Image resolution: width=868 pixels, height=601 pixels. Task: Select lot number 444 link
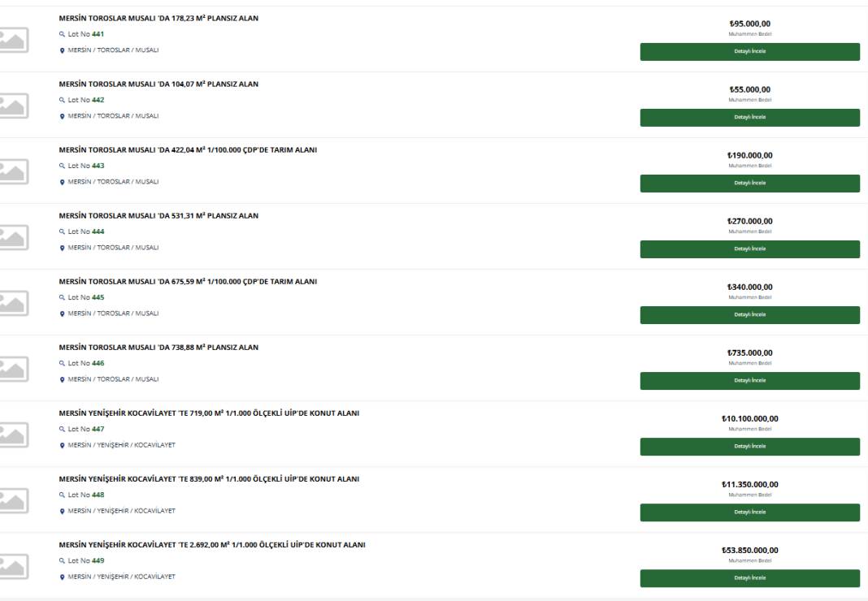tap(98, 232)
